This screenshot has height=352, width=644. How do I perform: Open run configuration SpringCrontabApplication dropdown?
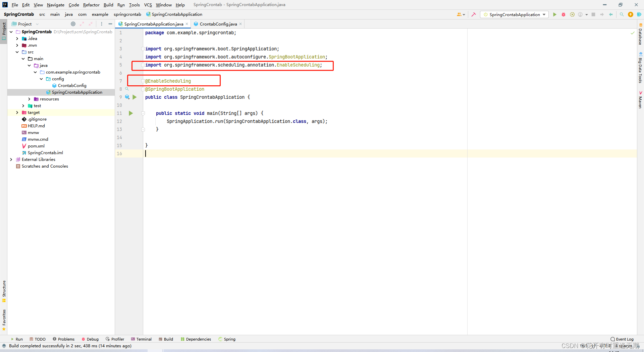pyautogui.click(x=514, y=14)
